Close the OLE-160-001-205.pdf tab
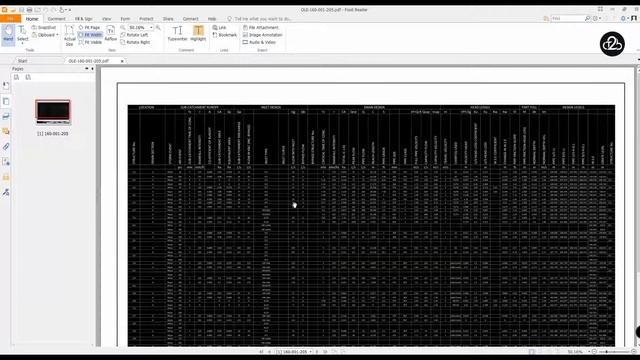This screenshot has height=360, width=640. (x=122, y=61)
